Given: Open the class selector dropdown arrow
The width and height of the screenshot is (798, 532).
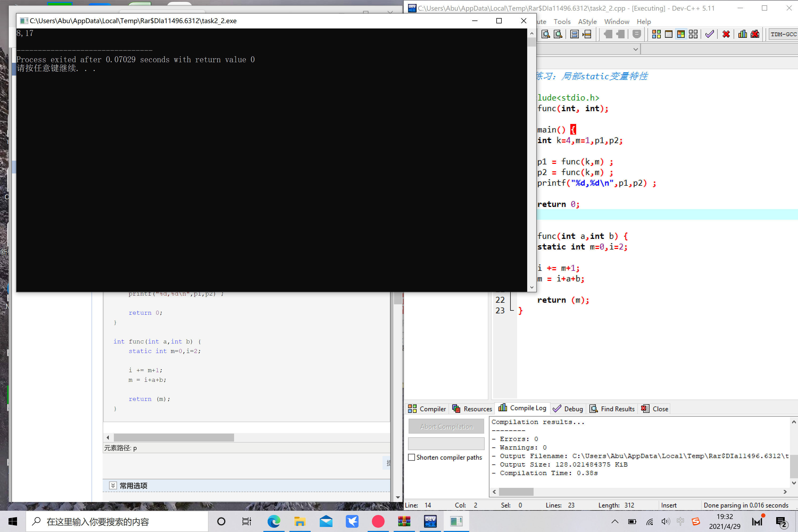Looking at the screenshot, I should click(635, 49).
